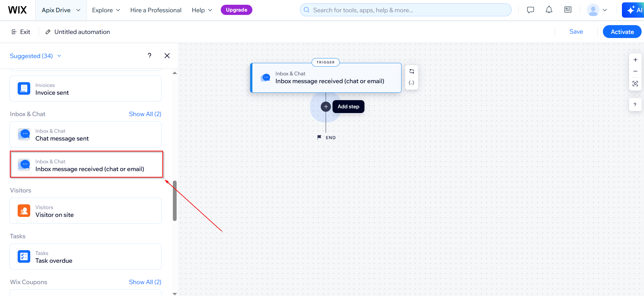The height and width of the screenshot is (296, 644).
Task: Open the inbox chat icon in header
Action: point(531,10)
